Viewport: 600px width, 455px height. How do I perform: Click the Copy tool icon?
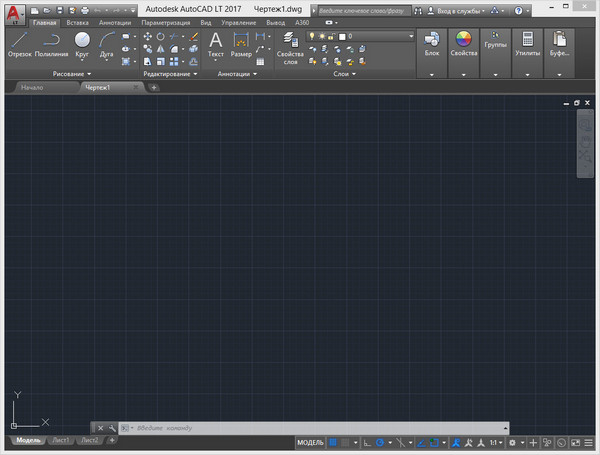click(x=147, y=49)
